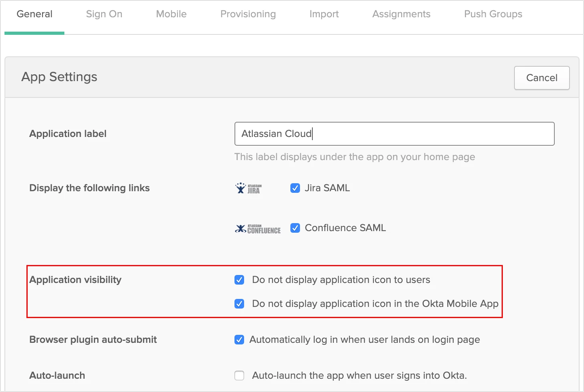This screenshot has height=392, width=584.
Task: Click the Browser plugin auto-submit label
Action: coord(93,340)
